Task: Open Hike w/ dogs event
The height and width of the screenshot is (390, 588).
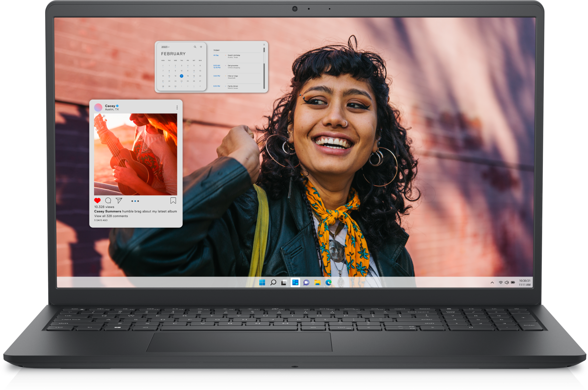Action: [x=233, y=77]
